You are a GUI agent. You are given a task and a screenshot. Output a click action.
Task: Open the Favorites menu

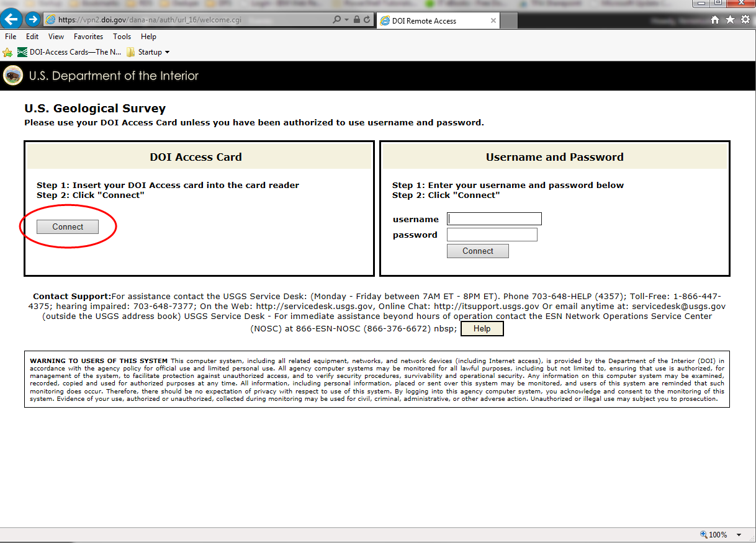point(89,37)
